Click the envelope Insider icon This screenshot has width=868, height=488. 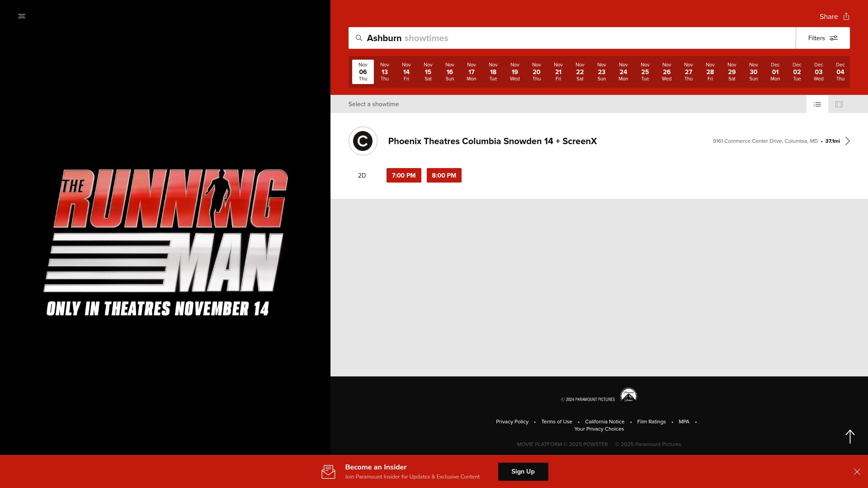(328, 472)
